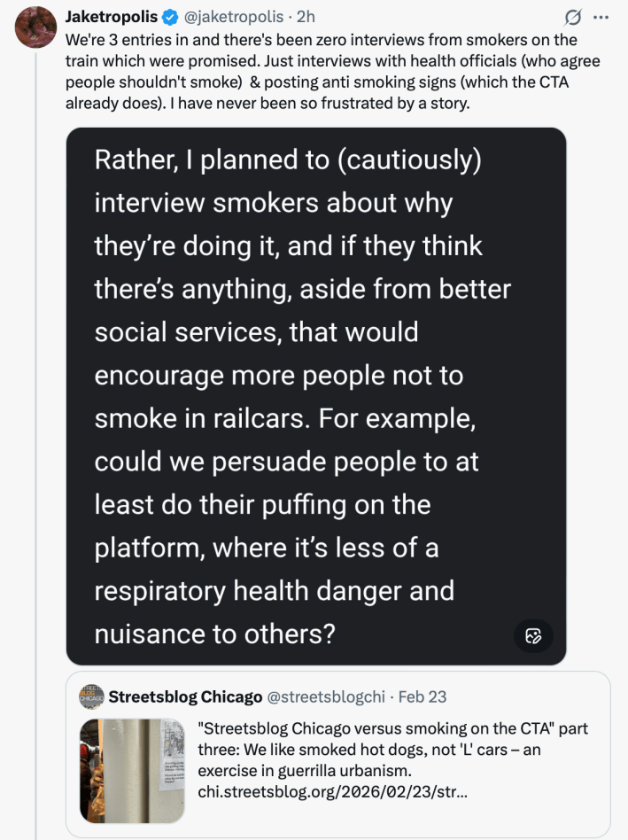
Task: Click the @streetsblogchi handle
Action: point(326,696)
